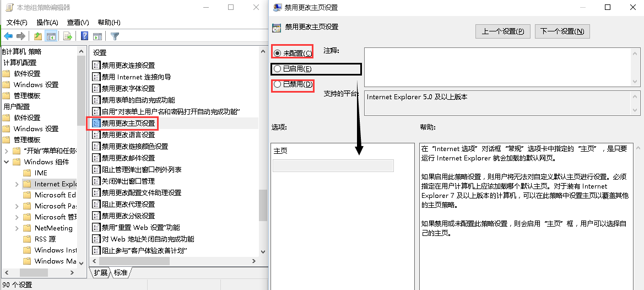
Task: Click policy icon beside 关闭弹出窗口管理
Action: [96, 181]
